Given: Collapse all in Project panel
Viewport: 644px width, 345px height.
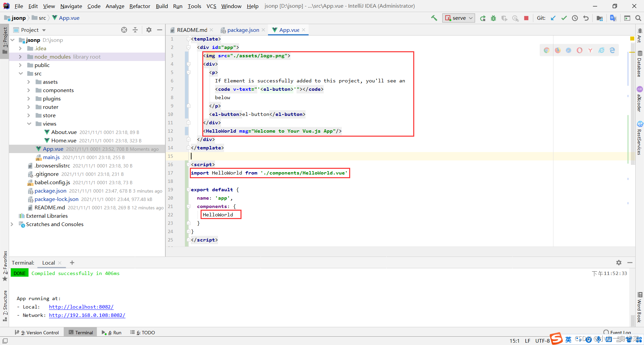Looking at the screenshot, I should pyautogui.click(x=135, y=30).
